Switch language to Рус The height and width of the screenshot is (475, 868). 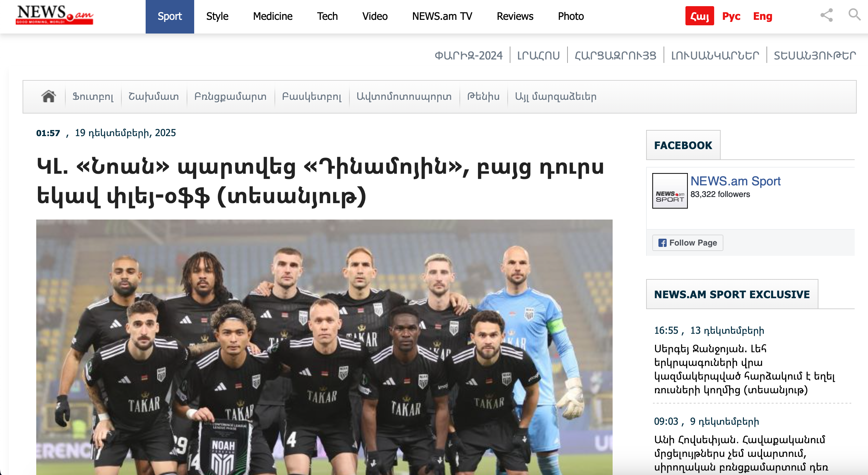coord(731,16)
